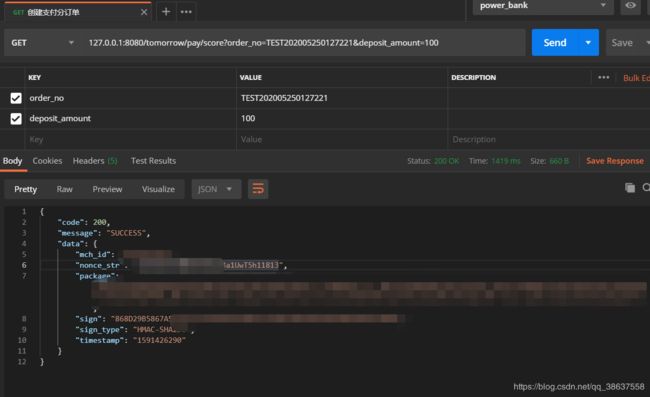The image size is (650, 397).
Task: Click the Status 200 OK indicator
Action: (433, 161)
